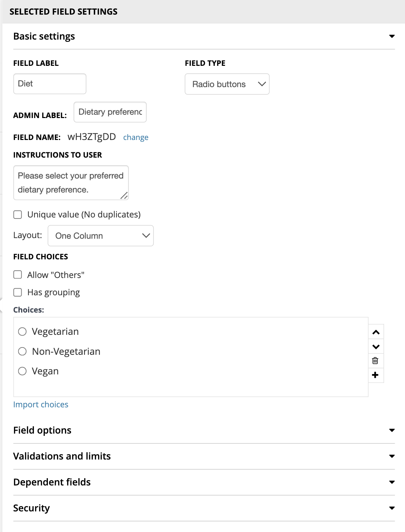Click the change field name link
Screen dimensions: 405x532
136,137
